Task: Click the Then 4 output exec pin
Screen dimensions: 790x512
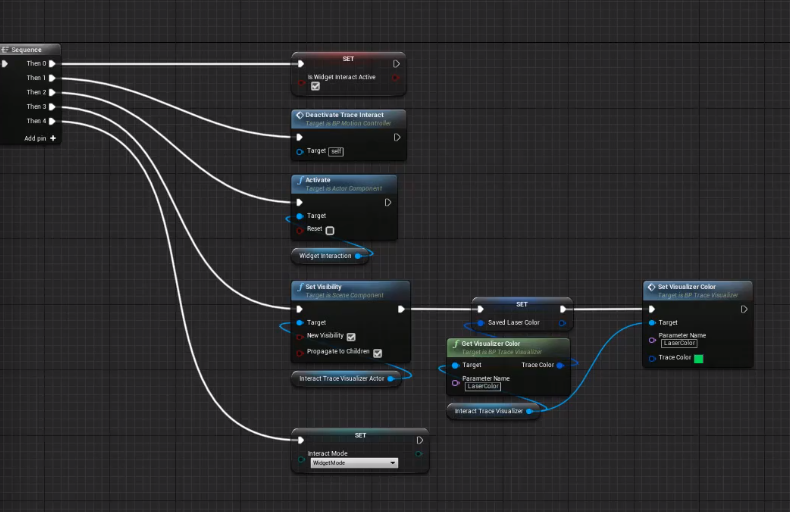Action: pos(52,121)
